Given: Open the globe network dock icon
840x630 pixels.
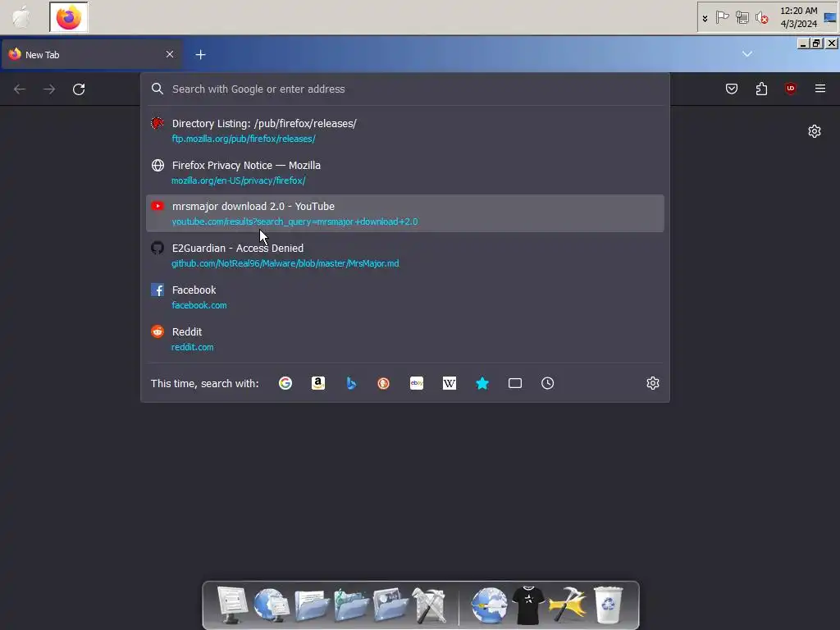Looking at the screenshot, I should pyautogui.click(x=271, y=605).
